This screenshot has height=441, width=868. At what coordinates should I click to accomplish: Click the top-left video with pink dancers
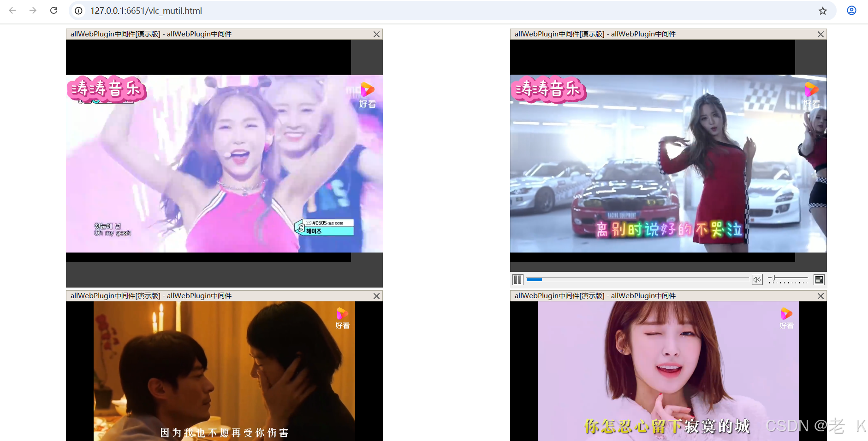[x=224, y=164]
